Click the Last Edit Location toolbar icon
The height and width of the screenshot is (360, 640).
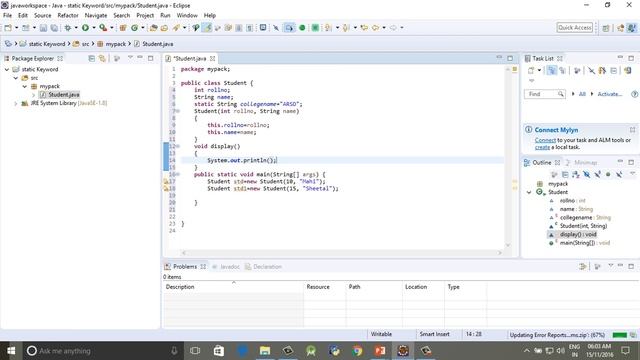[x=364, y=28]
